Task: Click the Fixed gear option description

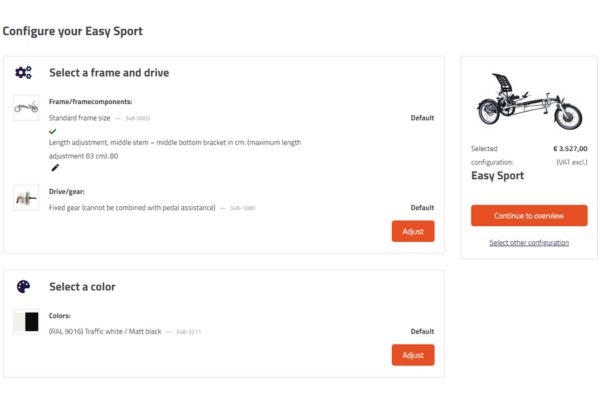Action: point(132,208)
